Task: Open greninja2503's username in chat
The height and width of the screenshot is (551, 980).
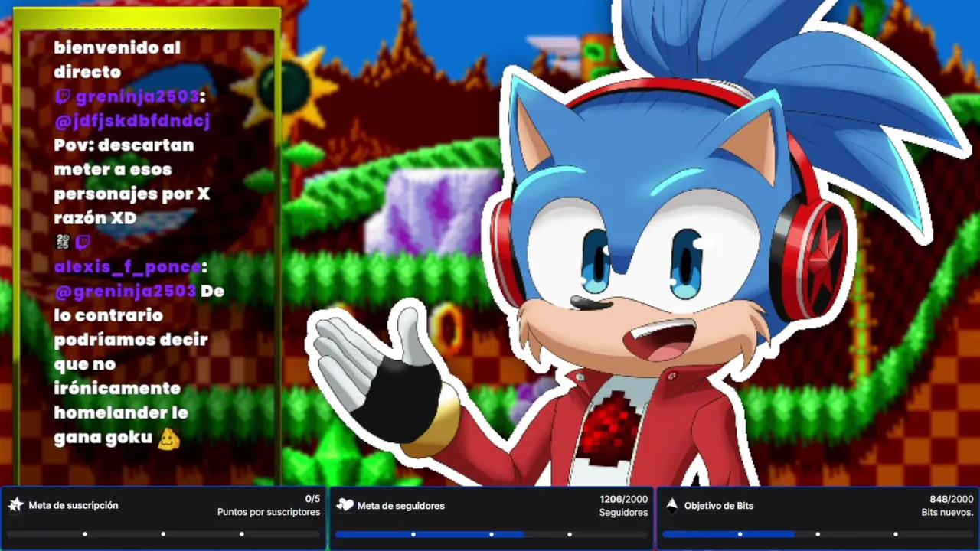Action: (138, 96)
